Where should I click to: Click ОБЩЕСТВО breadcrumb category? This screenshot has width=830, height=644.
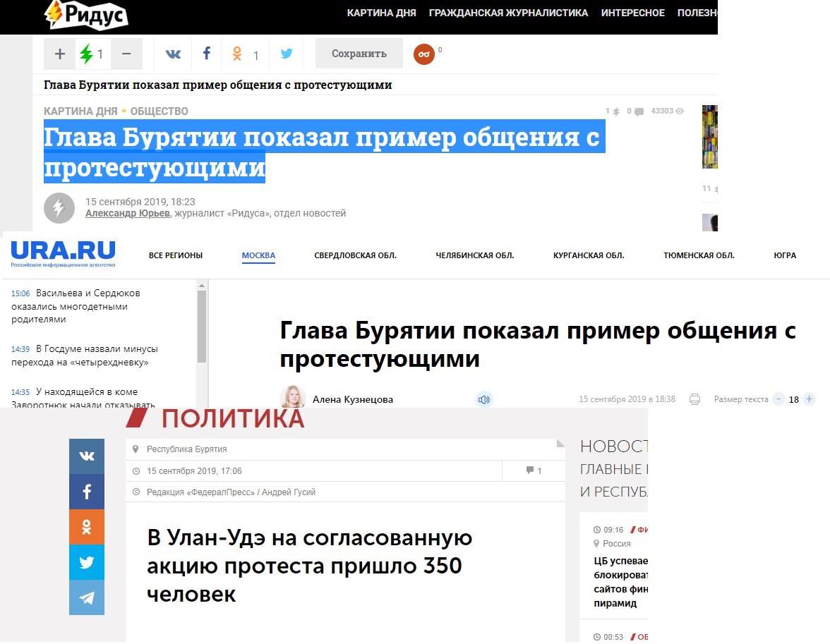[160, 111]
